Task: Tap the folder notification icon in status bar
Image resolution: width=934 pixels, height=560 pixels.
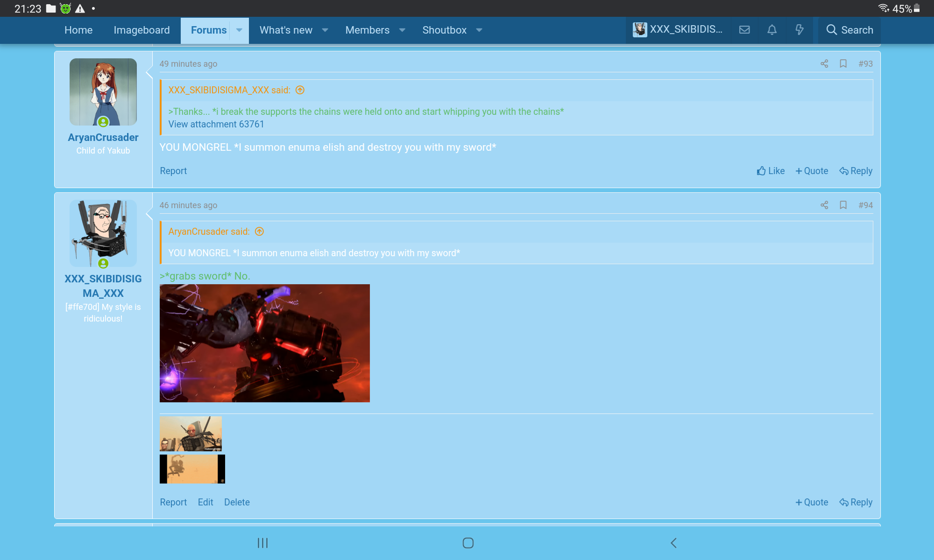Action: tap(51, 8)
